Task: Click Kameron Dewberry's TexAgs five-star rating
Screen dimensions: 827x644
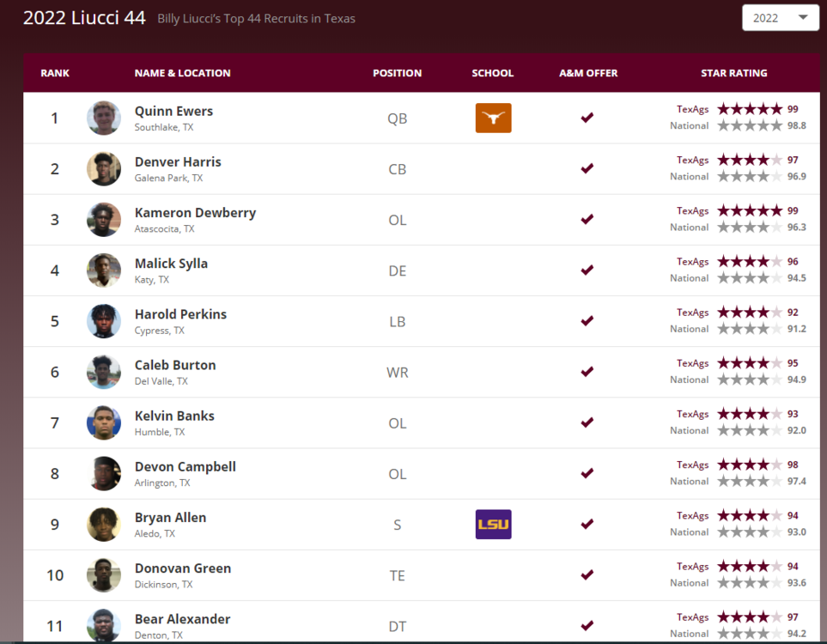Action: click(x=750, y=211)
